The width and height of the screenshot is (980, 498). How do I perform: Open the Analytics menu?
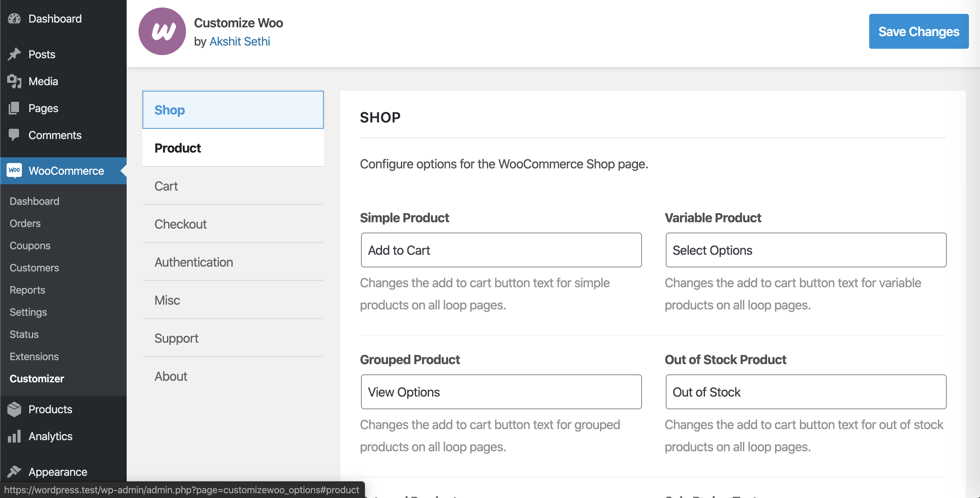[x=63, y=436]
